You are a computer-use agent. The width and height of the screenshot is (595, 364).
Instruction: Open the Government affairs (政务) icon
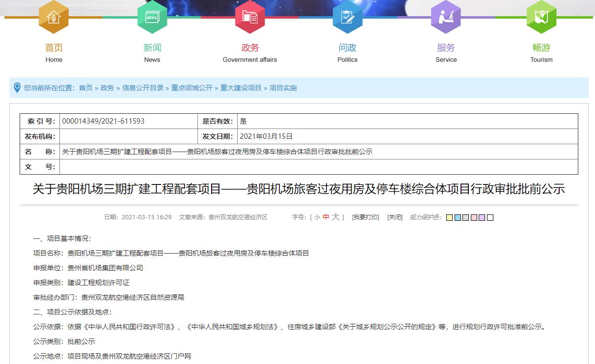tap(250, 16)
